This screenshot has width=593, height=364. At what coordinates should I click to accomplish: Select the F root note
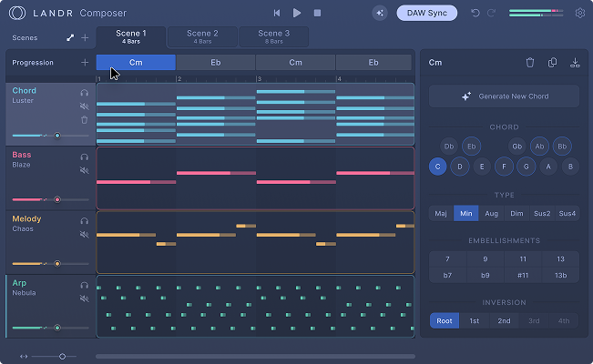click(504, 167)
